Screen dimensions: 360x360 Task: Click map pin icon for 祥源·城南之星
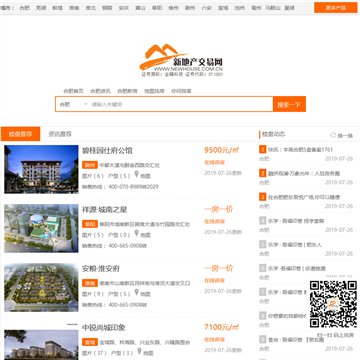[136, 234]
